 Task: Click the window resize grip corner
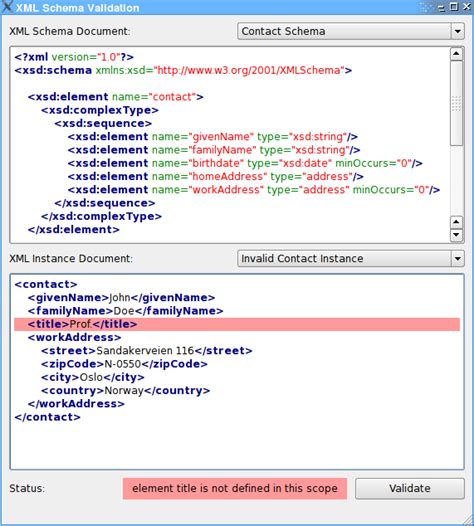(467, 519)
